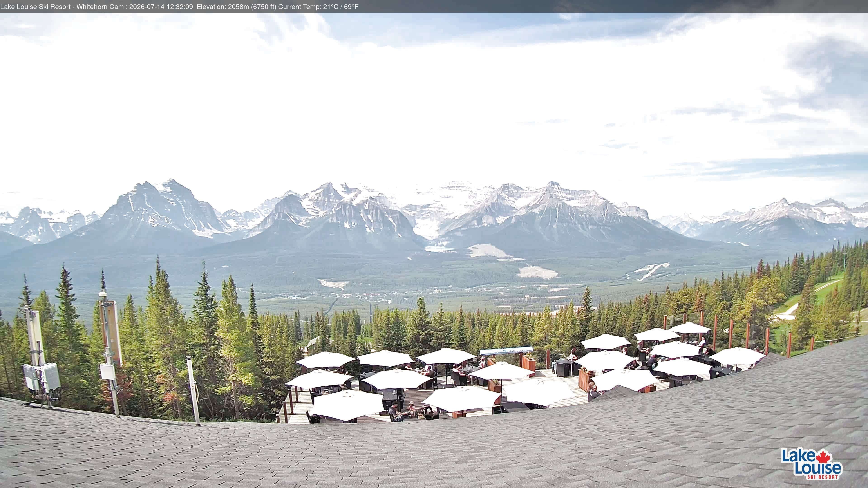The height and width of the screenshot is (488, 868).
Task: Click the "Elevation: 2058m (6750 ft)" text
Action: pyautogui.click(x=236, y=7)
